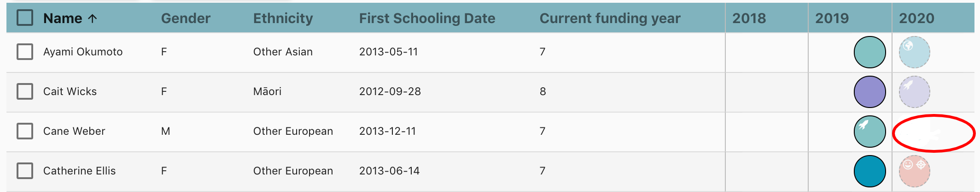980x192 pixels.
Task: Click Cait Wicks' 2020 rocket circle
Action: (914, 92)
